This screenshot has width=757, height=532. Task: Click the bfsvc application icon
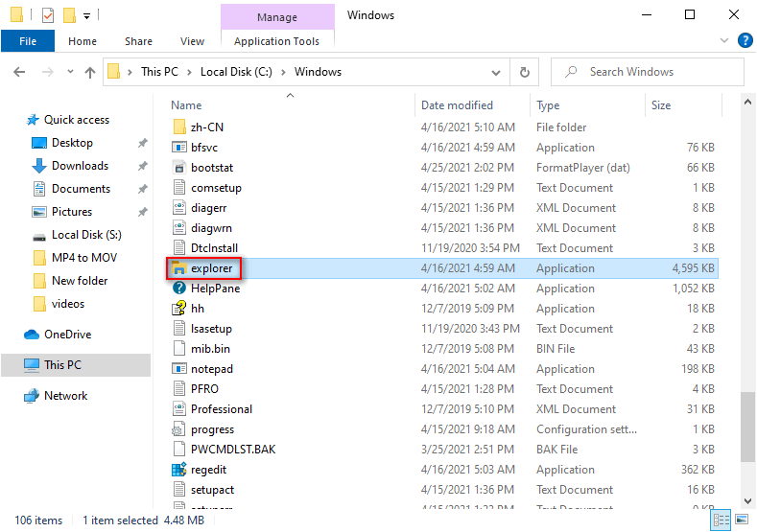(179, 147)
